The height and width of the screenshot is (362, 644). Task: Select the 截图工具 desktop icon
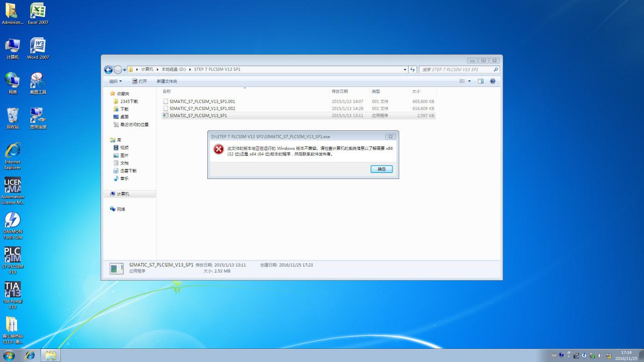coord(38,83)
